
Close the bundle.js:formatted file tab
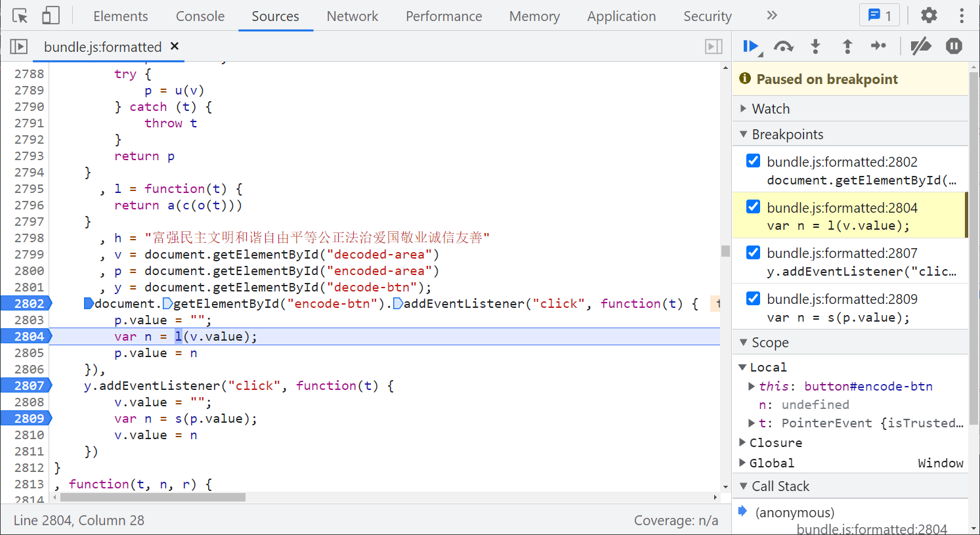(x=175, y=46)
